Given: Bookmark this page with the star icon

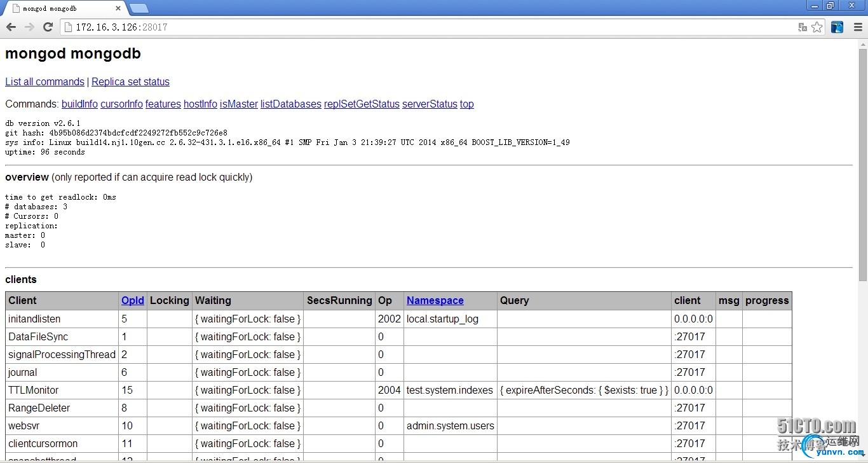Looking at the screenshot, I should point(817,27).
